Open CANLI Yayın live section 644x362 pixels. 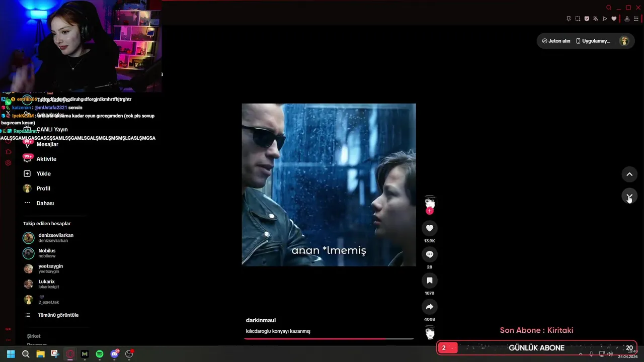[45, 129]
